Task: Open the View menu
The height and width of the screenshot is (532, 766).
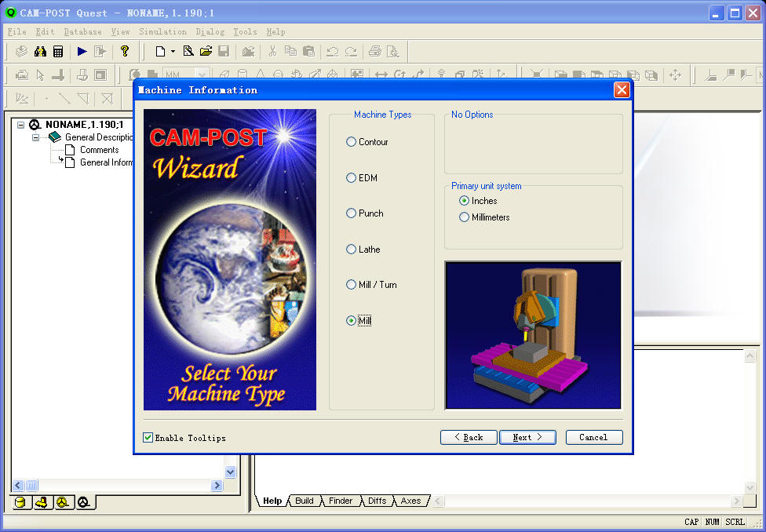Action: (120, 31)
